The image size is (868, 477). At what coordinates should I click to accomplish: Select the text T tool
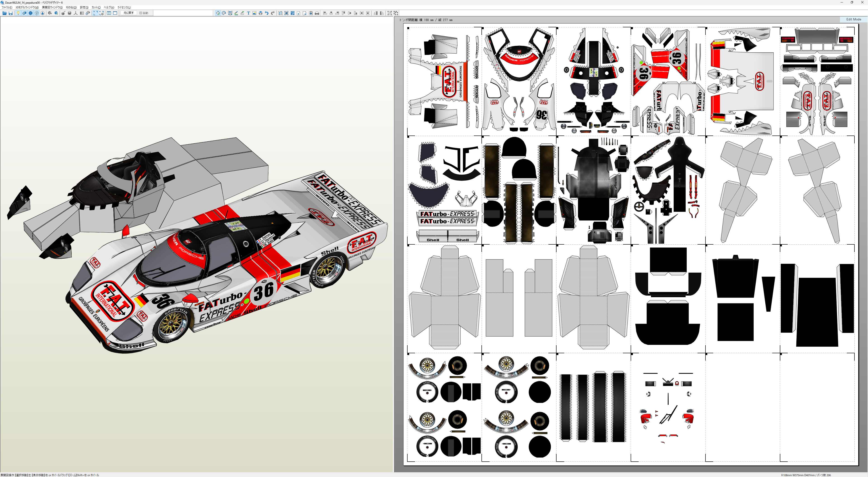pos(248,13)
